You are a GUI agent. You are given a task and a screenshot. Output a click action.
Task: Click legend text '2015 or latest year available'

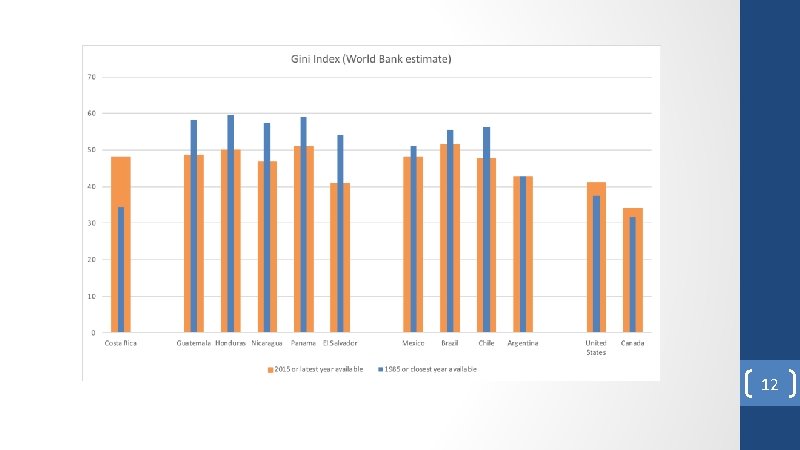click(x=319, y=369)
